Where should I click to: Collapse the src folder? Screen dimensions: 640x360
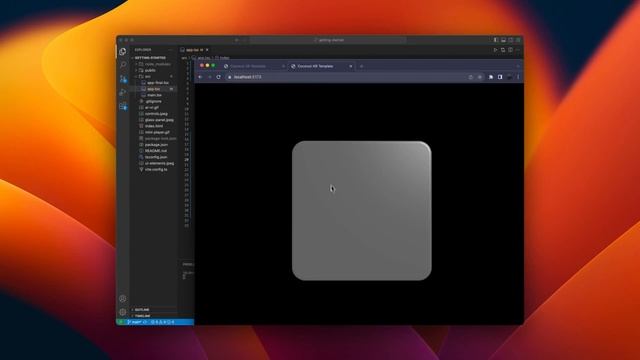[x=154, y=76]
